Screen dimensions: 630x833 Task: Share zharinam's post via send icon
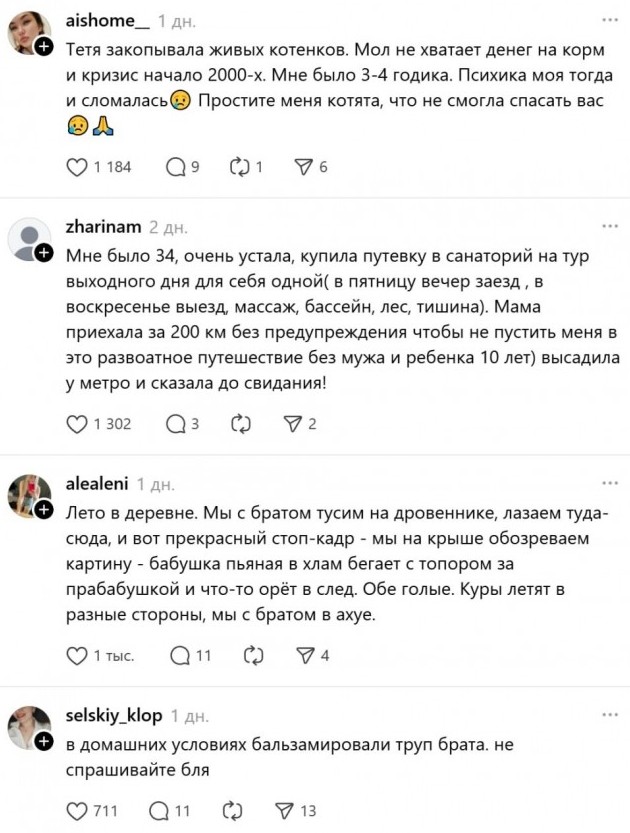pos(293,424)
